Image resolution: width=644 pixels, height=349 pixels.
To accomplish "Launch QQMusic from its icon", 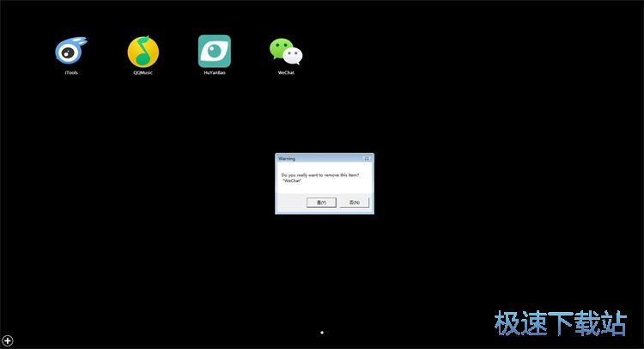I will coord(143,52).
